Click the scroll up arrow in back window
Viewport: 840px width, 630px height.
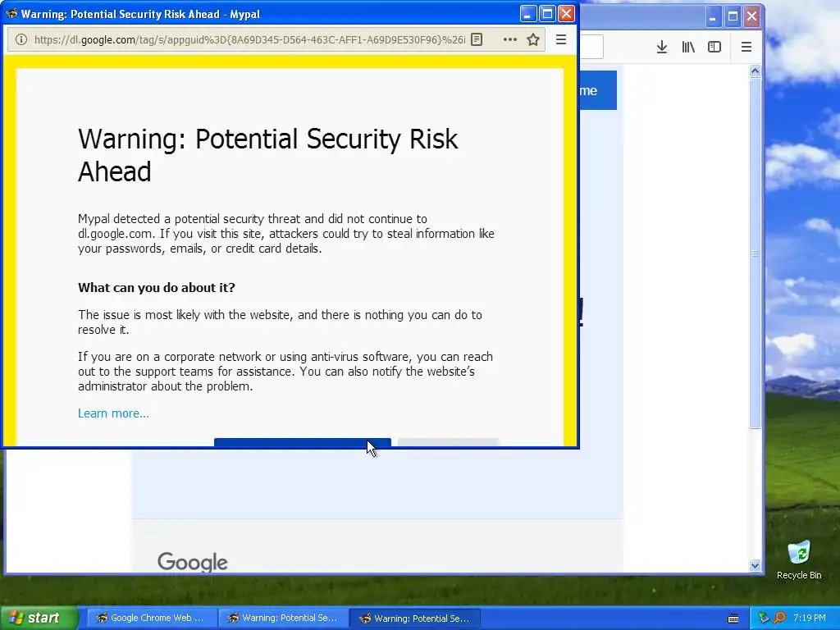(x=755, y=71)
